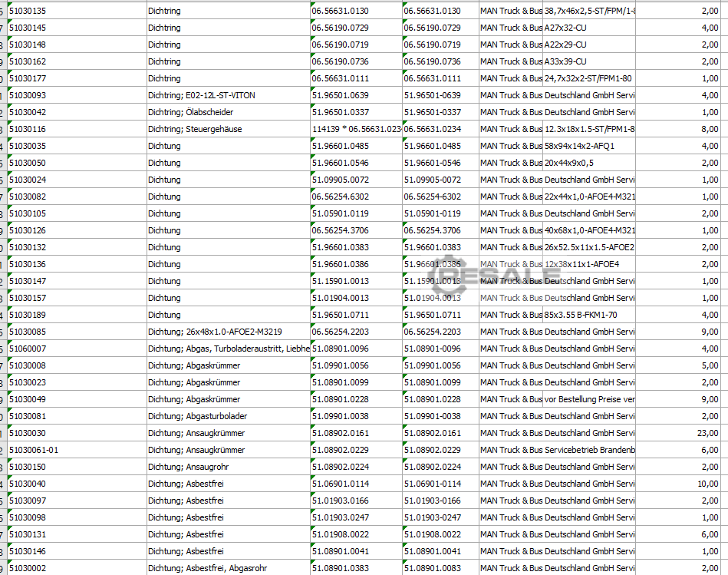This screenshot has width=728, height=575.
Task: Select the cell starting with '114139 * 06.56631'
Action: [356, 129]
